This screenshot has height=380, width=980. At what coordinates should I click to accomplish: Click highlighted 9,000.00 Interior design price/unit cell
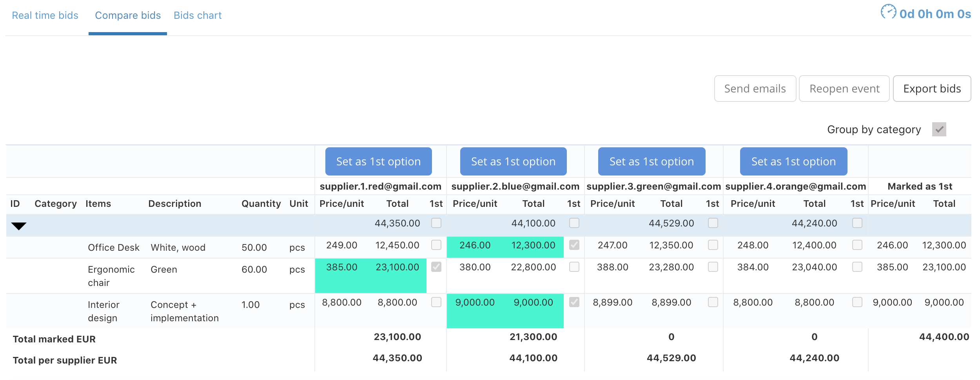click(x=475, y=302)
